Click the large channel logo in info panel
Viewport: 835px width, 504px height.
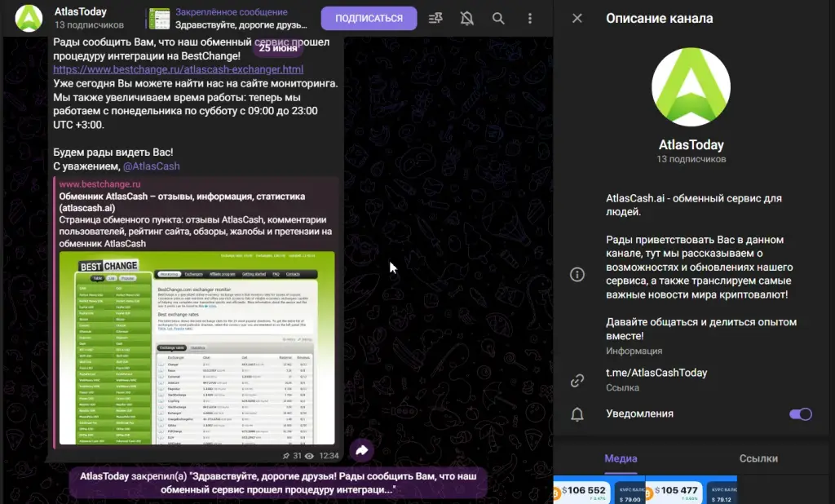point(691,86)
